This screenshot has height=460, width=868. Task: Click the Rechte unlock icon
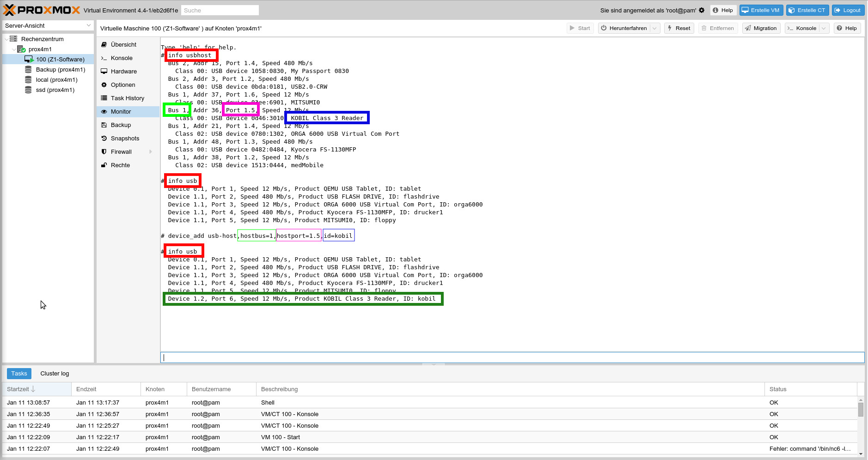(104, 165)
